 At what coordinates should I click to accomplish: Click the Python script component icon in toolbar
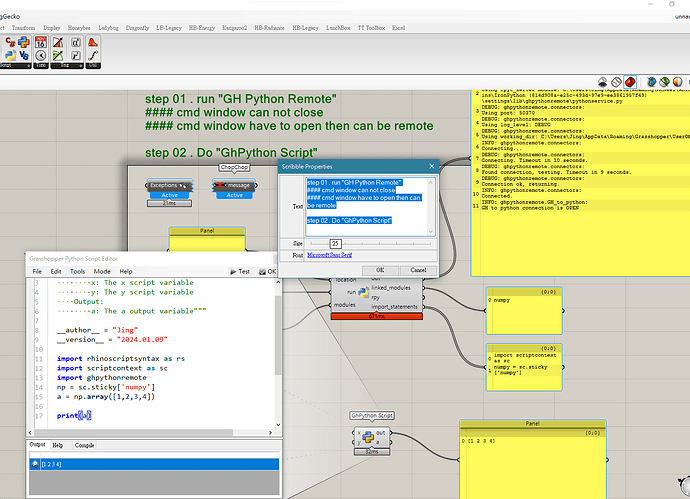tap(22, 42)
